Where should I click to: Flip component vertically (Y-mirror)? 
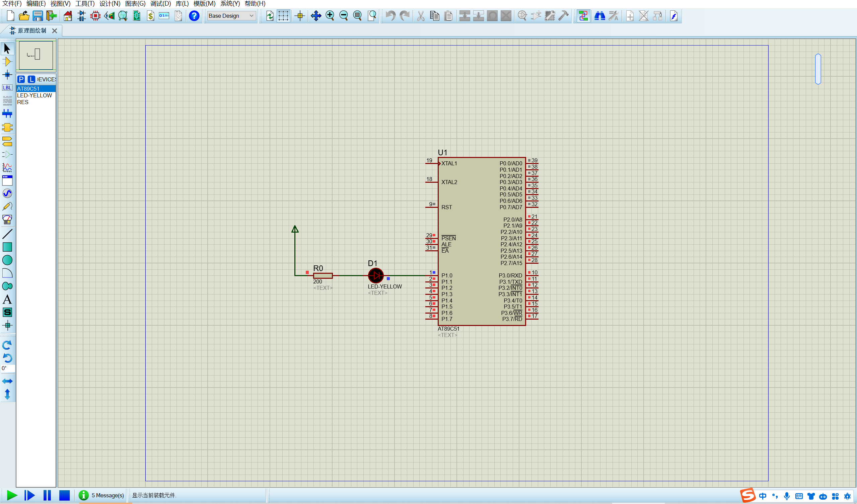[7, 394]
